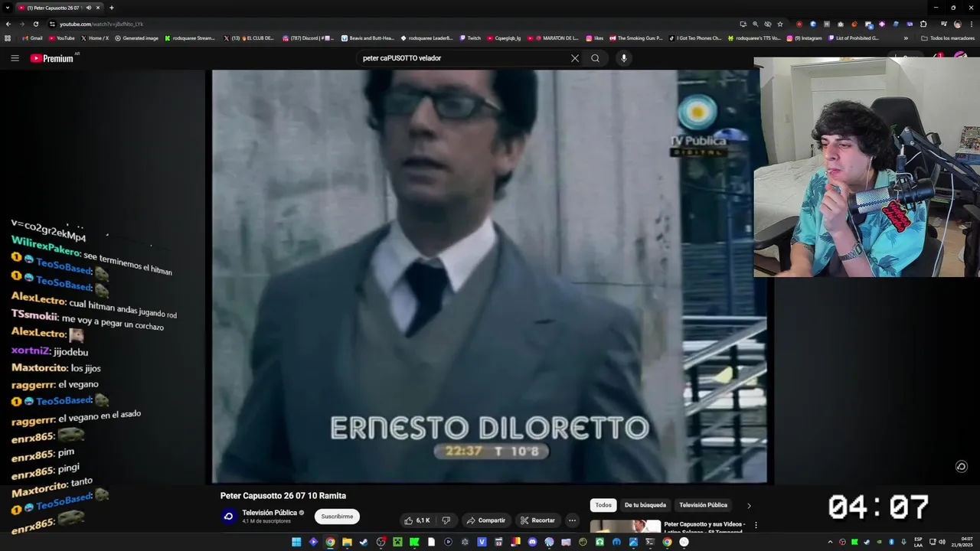This screenshot has height=551, width=980.
Task: Open the taskbar volume control
Action: click(x=942, y=542)
